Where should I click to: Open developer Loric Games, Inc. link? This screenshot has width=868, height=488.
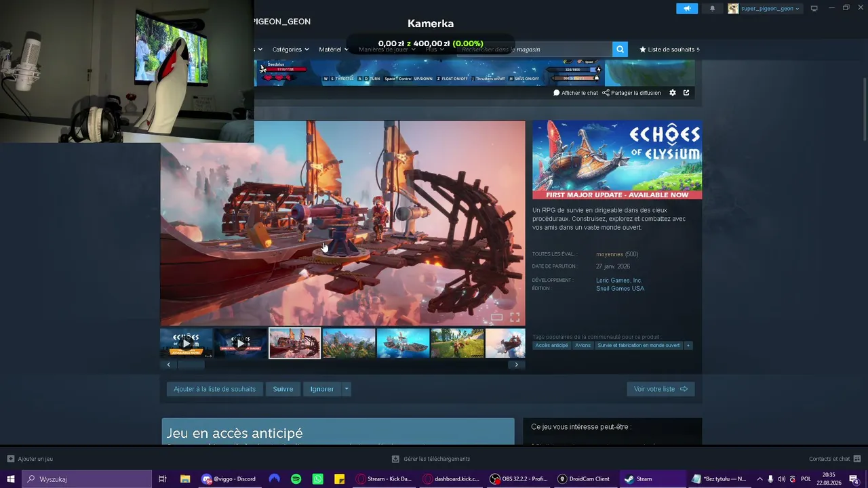(x=619, y=280)
